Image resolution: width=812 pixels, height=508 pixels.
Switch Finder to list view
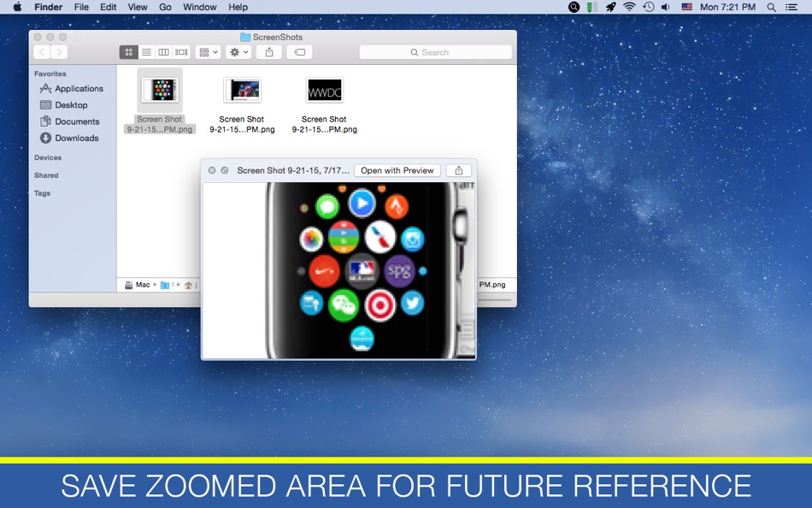pyautogui.click(x=146, y=52)
